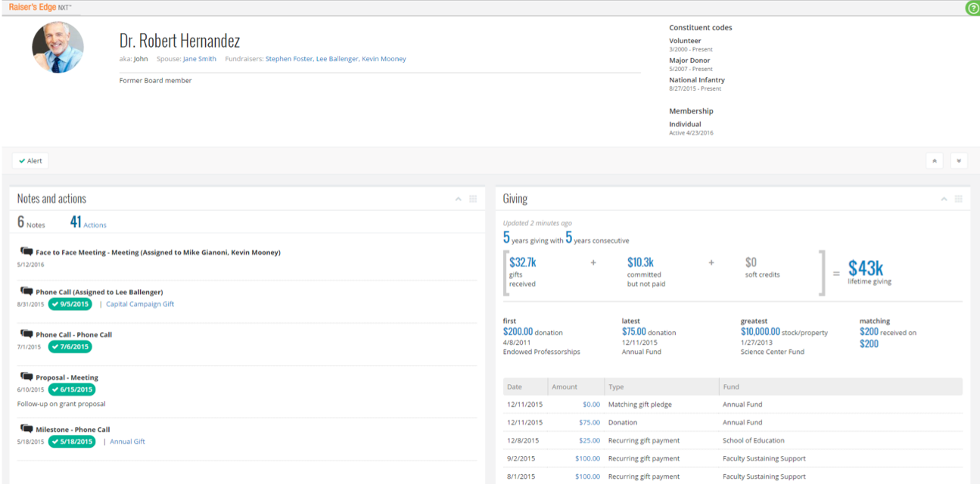Click the Milestone Phone Call comment icon
Screen dimensions: 980x484
click(26, 429)
